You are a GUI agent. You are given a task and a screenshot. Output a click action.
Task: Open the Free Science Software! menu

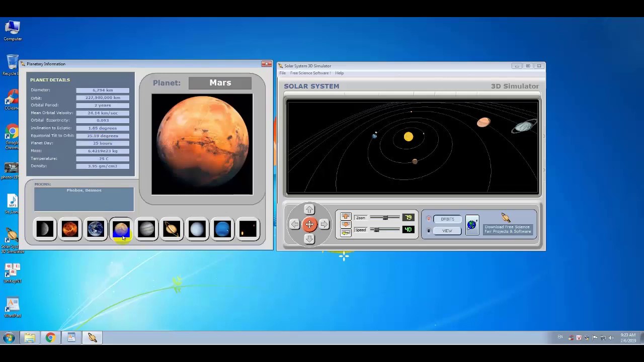[310, 73]
